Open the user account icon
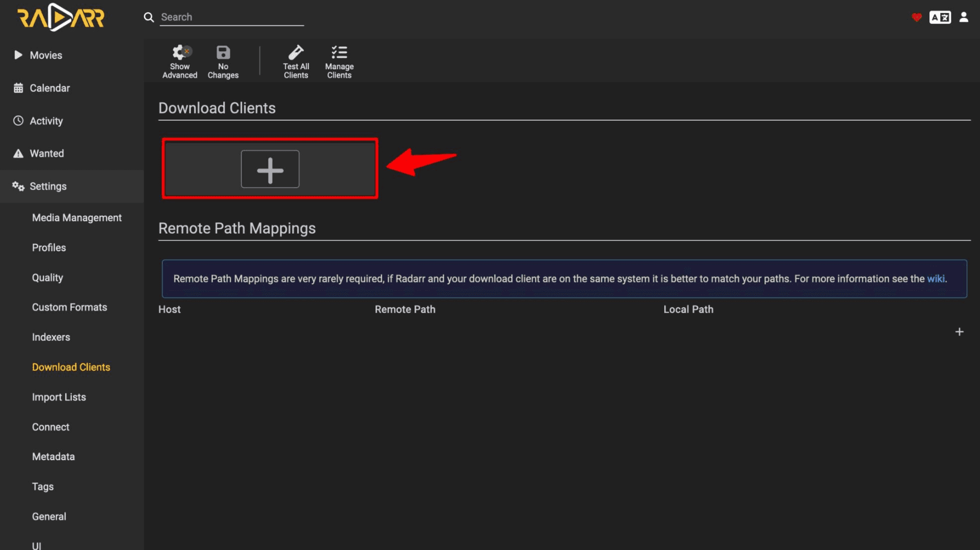The width and height of the screenshot is (980, 550). coord(963,17)
